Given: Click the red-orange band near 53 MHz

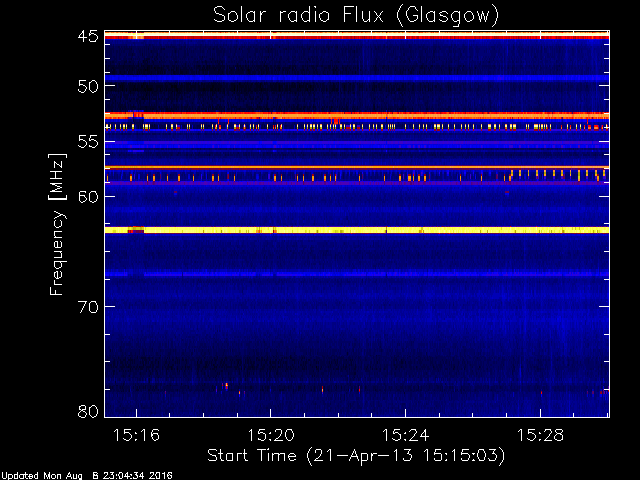Looking at the screenshot, I should [357, 116].
